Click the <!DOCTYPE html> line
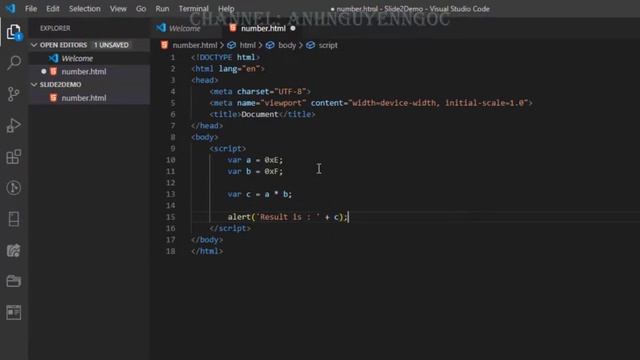The image size is (640, 360). 225,57
